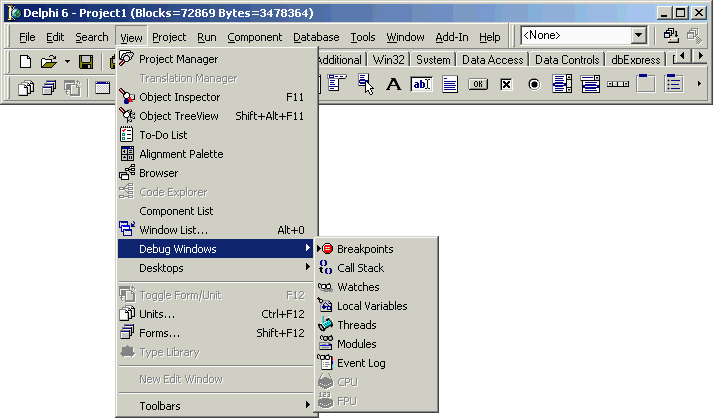Switch to the Win32 palette tab

(x=389, y=60)
